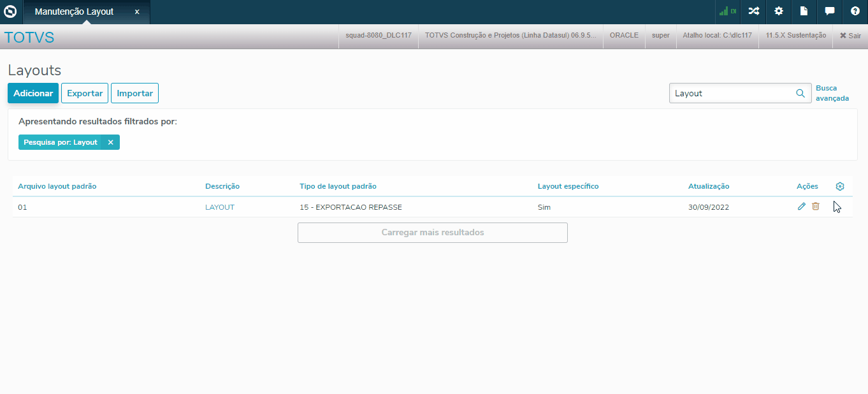The width and height of the screenshot is (868, 394).
Task: Click Tipo de layout padrão header
Action: (x=338, y=186)
